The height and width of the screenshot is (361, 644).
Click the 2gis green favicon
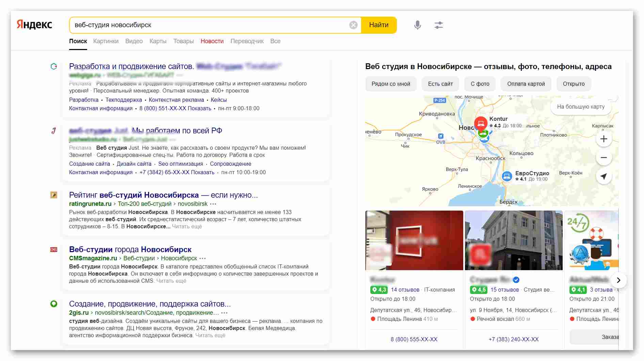[54, 304]
